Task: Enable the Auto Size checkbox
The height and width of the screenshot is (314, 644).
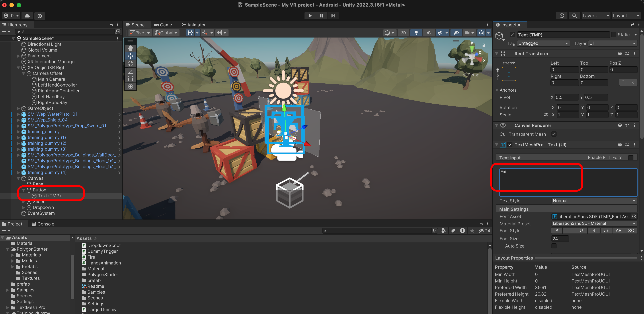Action: 554,246
